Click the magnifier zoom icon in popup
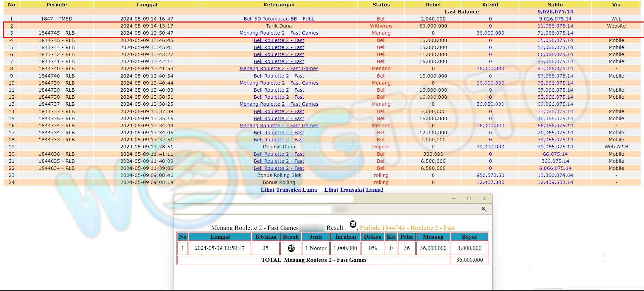This screenshot has width=644, height=291. [484, 209]
